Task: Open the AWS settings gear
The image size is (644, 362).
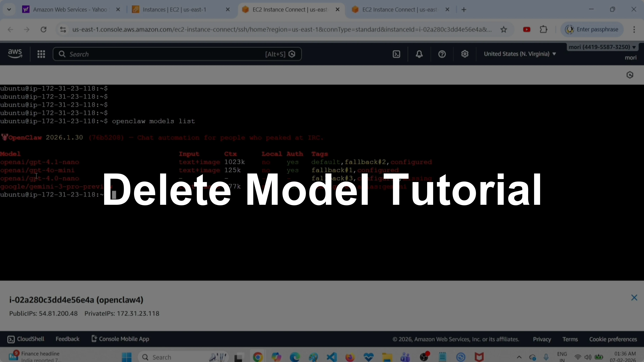Action: 464,54
